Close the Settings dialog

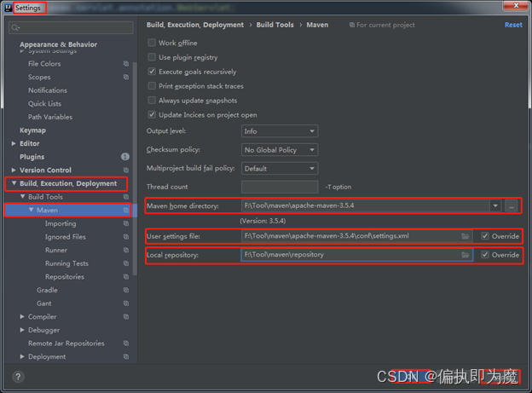click(x=516, y=5)
